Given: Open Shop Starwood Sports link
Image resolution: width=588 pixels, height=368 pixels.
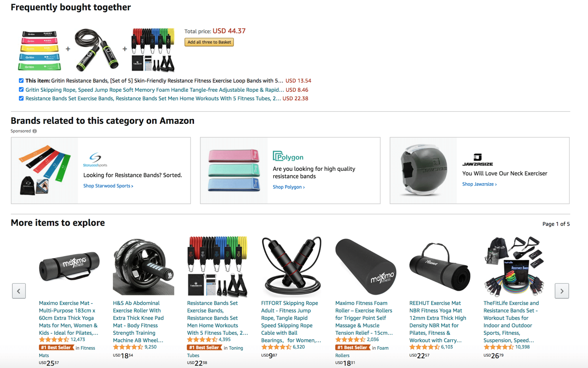Looking at the screenshot, I should point(108,186).
